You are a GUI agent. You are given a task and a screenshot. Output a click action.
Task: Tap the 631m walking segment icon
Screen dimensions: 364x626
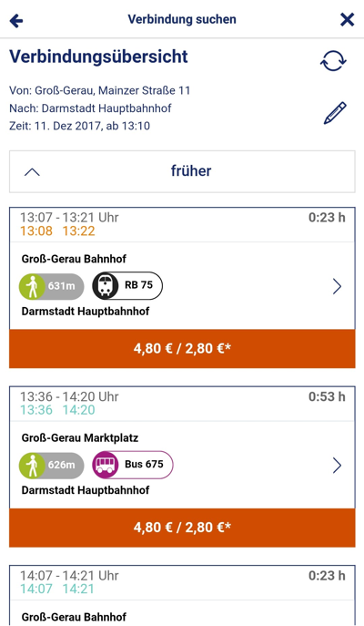click(x=52, y=286)
